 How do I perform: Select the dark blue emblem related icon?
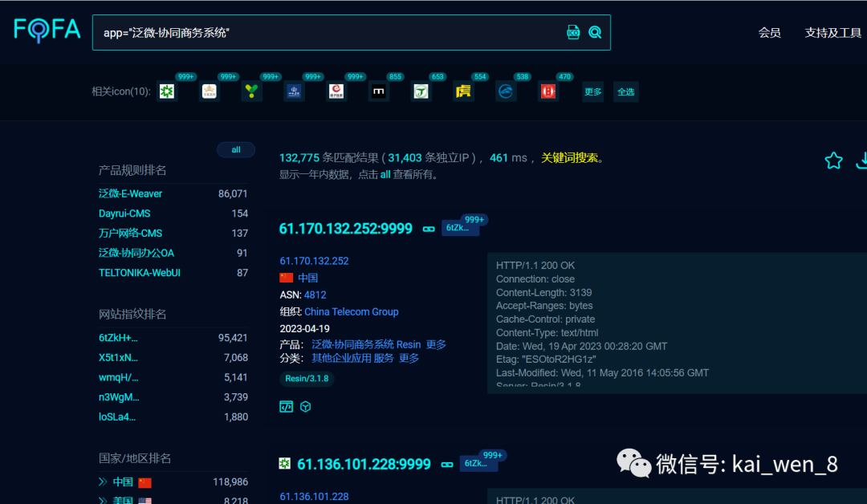[x=294, y=91]
